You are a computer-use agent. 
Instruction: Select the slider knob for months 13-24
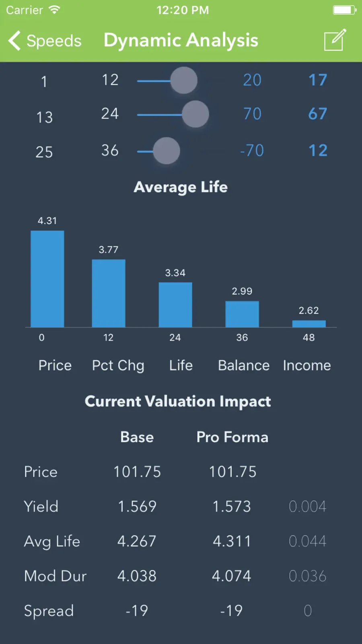195,114
